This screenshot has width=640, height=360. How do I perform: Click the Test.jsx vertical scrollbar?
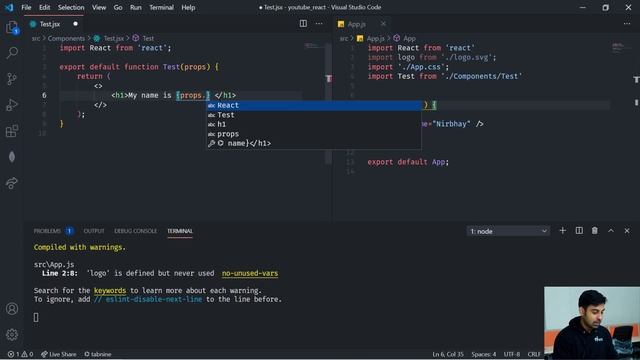329,104
